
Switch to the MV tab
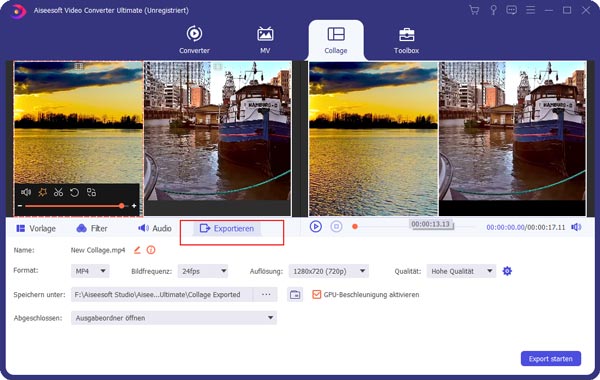click(265, 40)
